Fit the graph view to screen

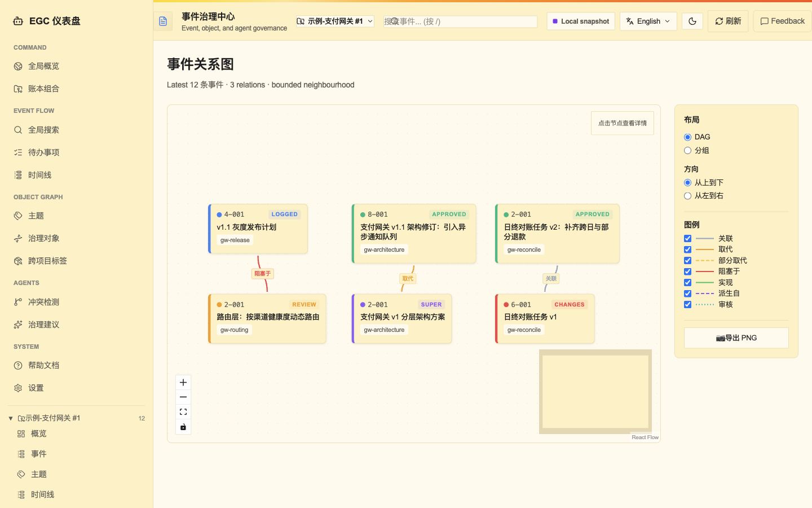click(x=183, y=412)
